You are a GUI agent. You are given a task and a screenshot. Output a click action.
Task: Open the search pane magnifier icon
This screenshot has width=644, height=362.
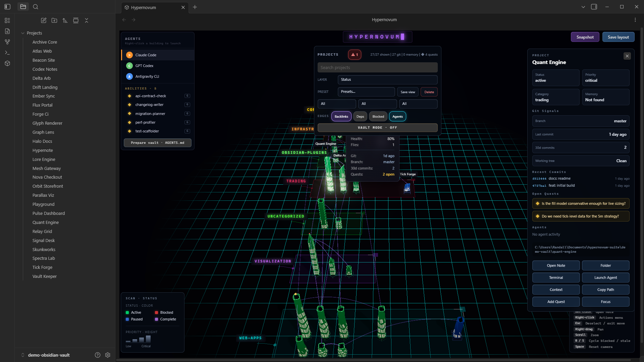[x=36, y=7]
